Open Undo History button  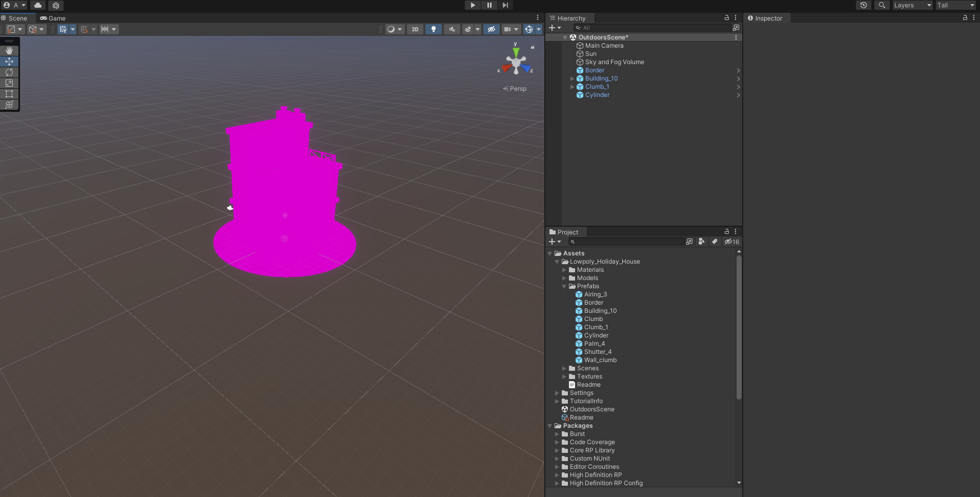(x=864, y=5)
